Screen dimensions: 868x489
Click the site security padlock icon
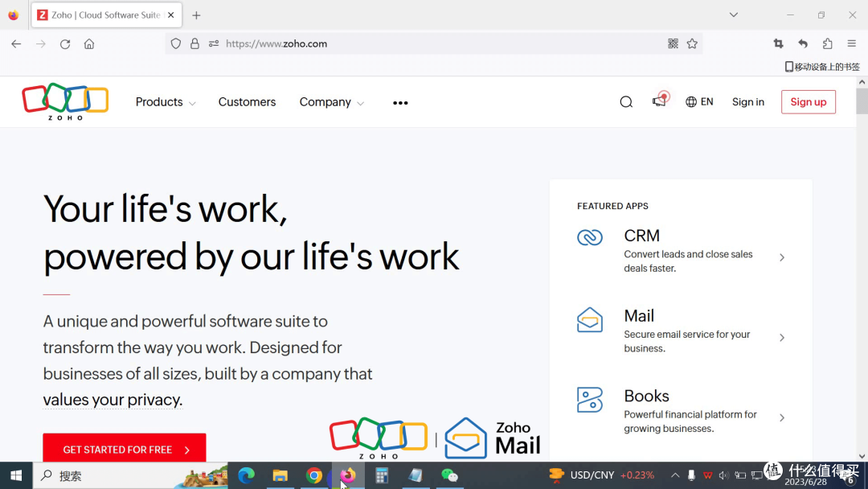coord(194,43)
